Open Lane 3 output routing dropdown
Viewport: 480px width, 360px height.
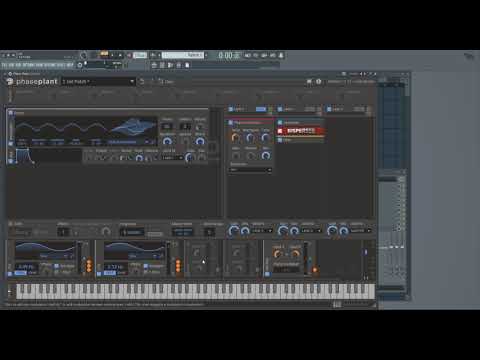360,231
